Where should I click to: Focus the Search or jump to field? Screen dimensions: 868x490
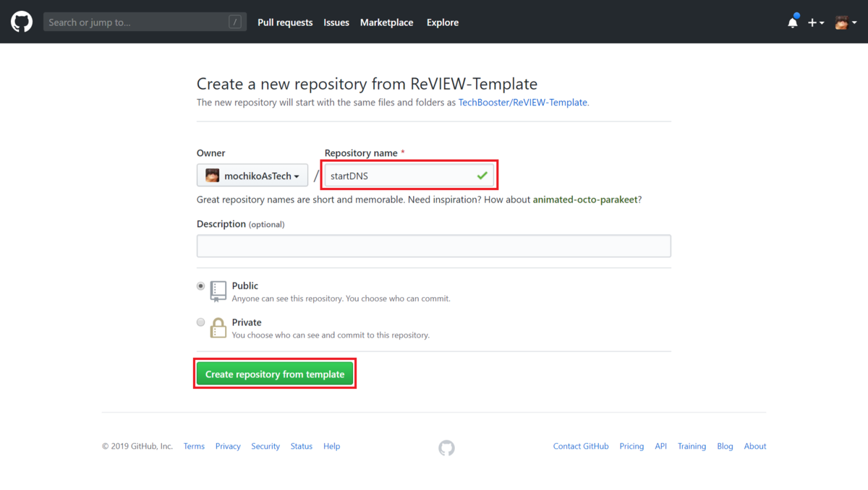[145, 22]
